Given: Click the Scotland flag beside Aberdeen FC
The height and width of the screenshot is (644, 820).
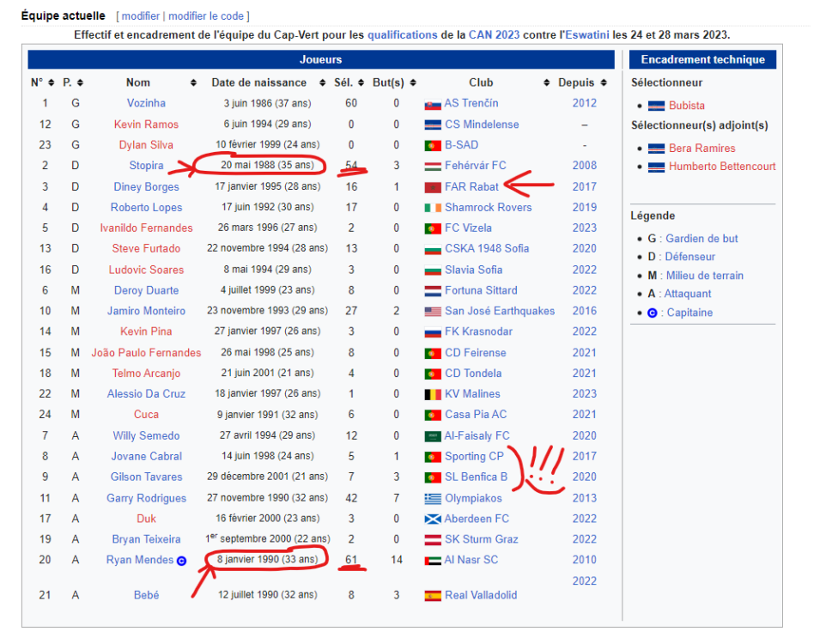Looking at the screenshot, I should 433,519.
